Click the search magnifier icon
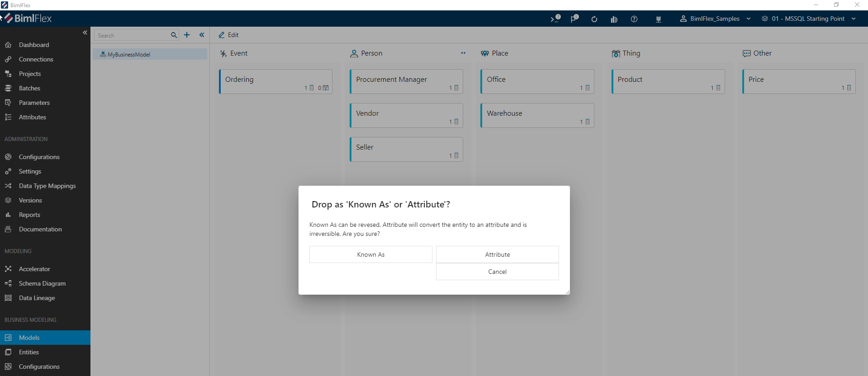 point(174,35)
